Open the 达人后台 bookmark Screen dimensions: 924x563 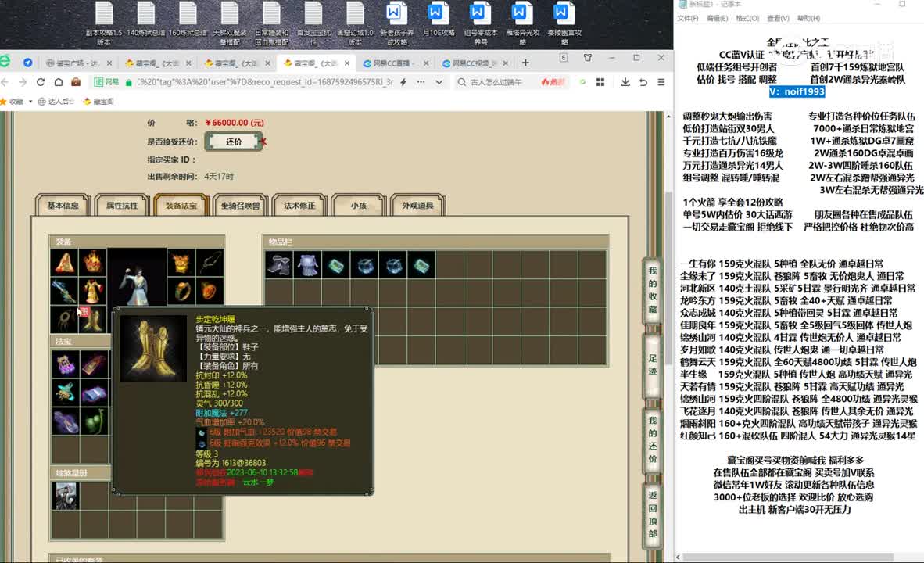(x=56, y=102)
